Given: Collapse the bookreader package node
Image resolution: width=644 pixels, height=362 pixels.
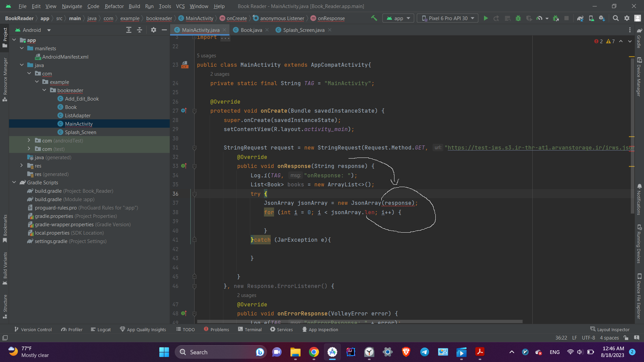Looking at the screenshot, I should [44, 90].
